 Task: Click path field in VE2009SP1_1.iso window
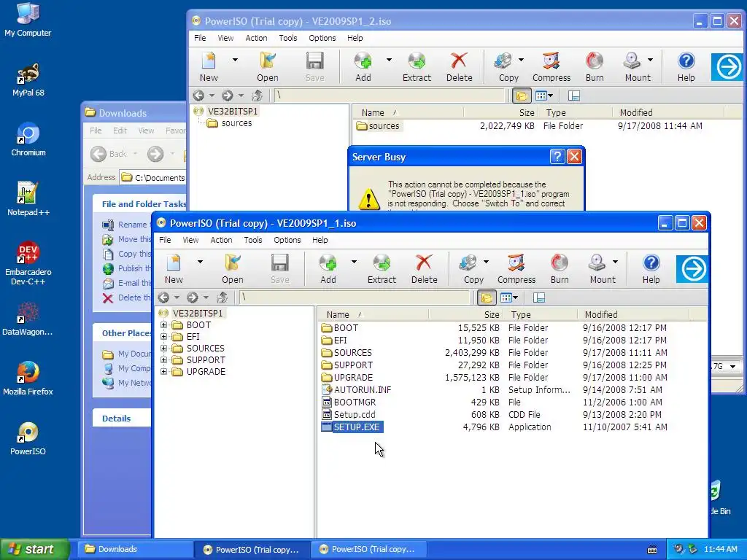pos(355,297)
